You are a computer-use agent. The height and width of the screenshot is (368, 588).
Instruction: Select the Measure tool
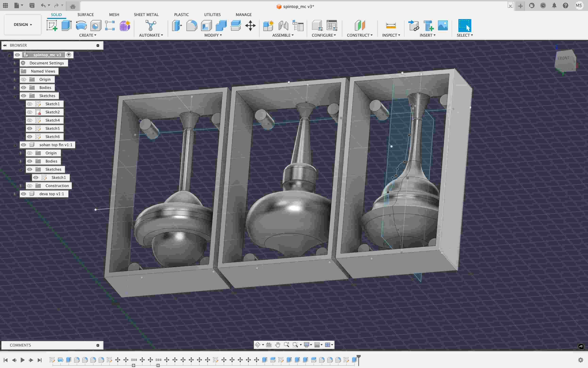click(x=391, y=25)
